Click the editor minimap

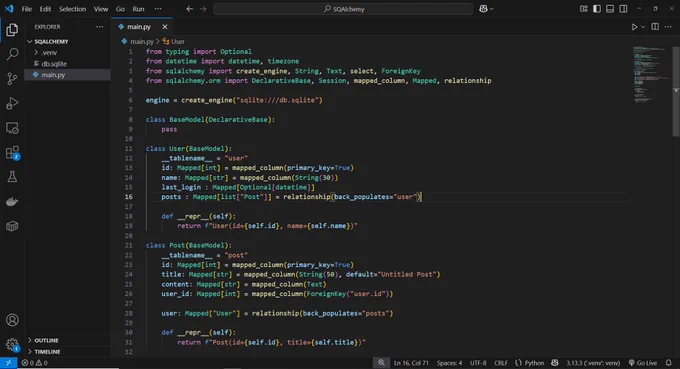(x=651, y=74)
